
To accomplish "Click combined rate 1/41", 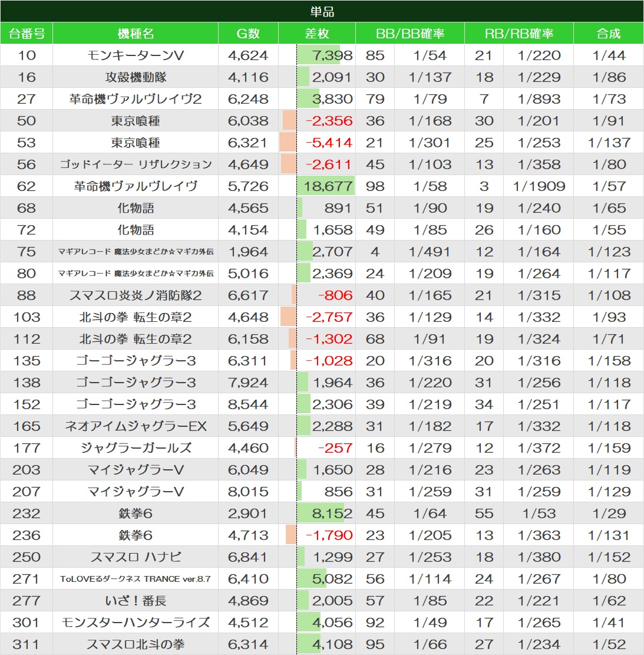I will (x=609, y=623).
